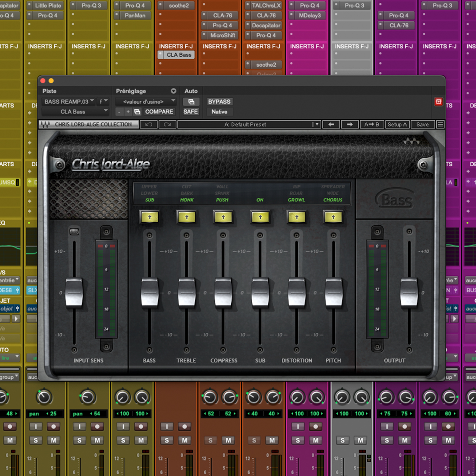Click the Waves redo arrow icon

pyautogui.click(x=167, y=125)
